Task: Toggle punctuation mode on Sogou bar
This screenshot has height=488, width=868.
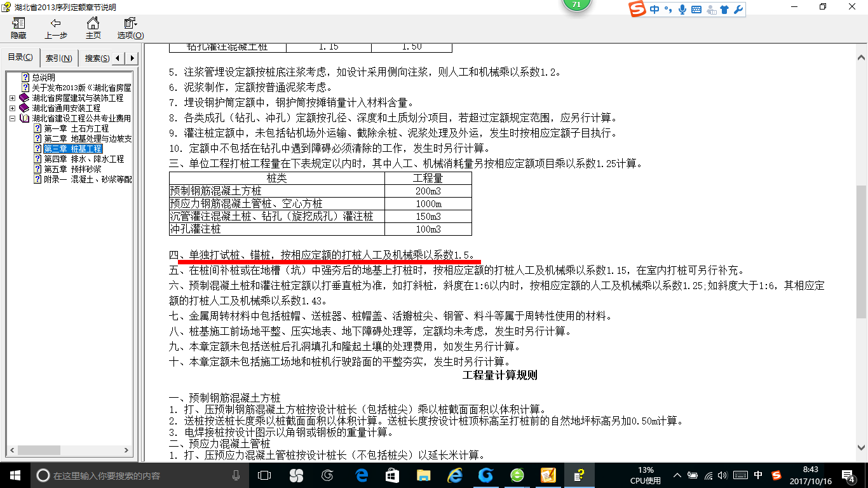Action: pyautogui.click(x=668, y=10)
